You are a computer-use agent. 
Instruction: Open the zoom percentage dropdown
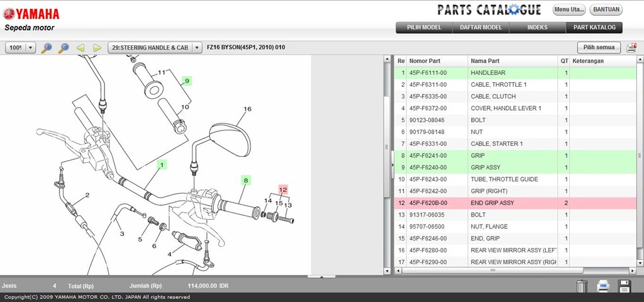[30, 48]
